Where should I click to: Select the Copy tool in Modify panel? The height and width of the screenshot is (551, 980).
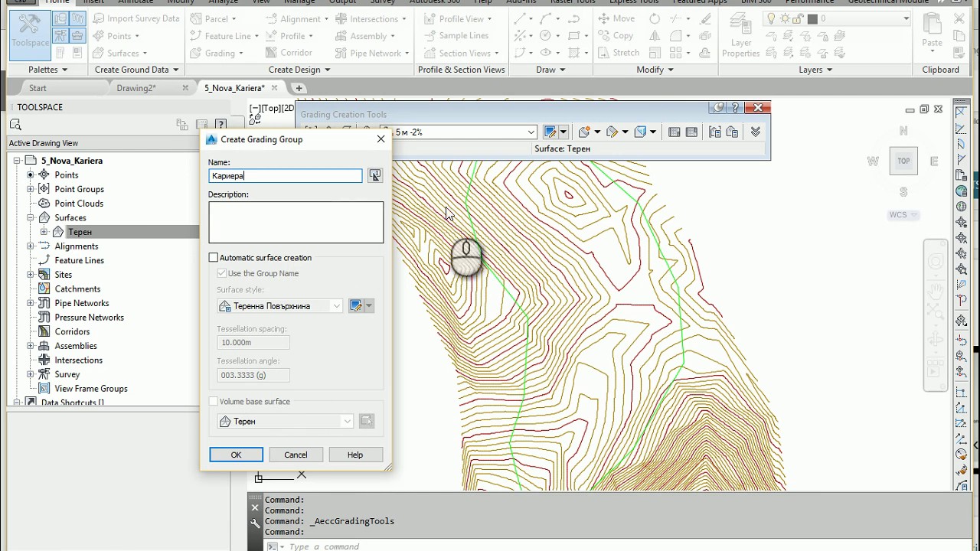pos(616,36)
